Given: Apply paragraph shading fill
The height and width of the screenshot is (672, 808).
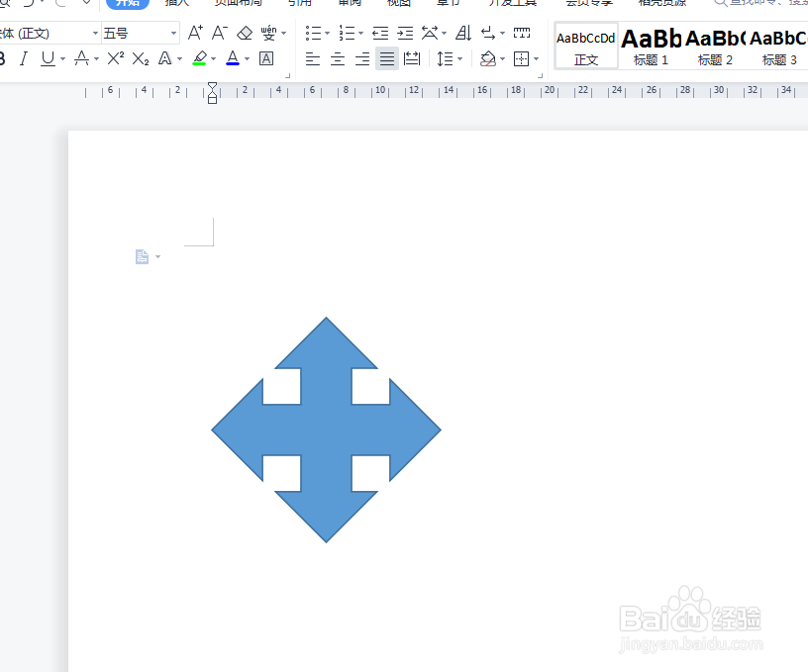Looking at the screenshot, I should coord(487,58).
